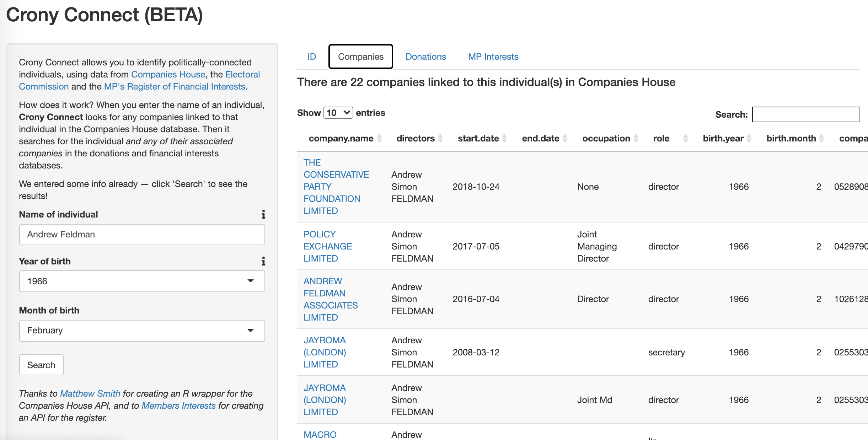Click the table Search input box
Image resolution: width=868 pixels, height=440 pixels.
(806, 114)
